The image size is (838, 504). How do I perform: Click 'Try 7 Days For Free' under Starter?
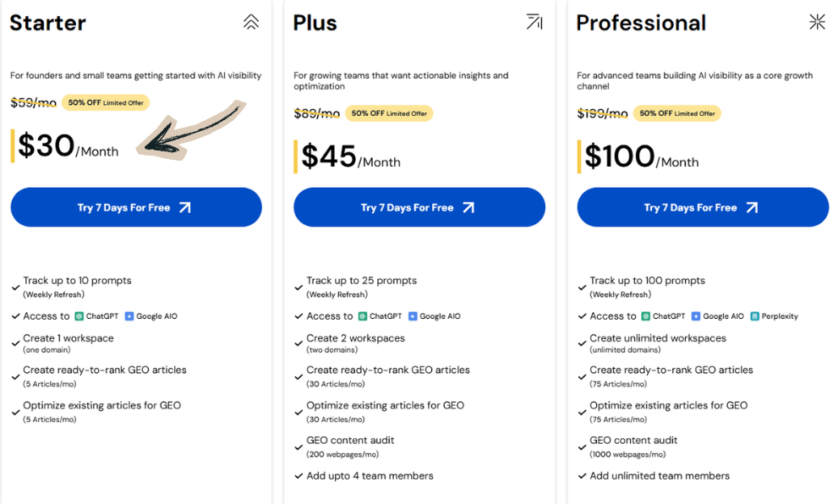136,207
